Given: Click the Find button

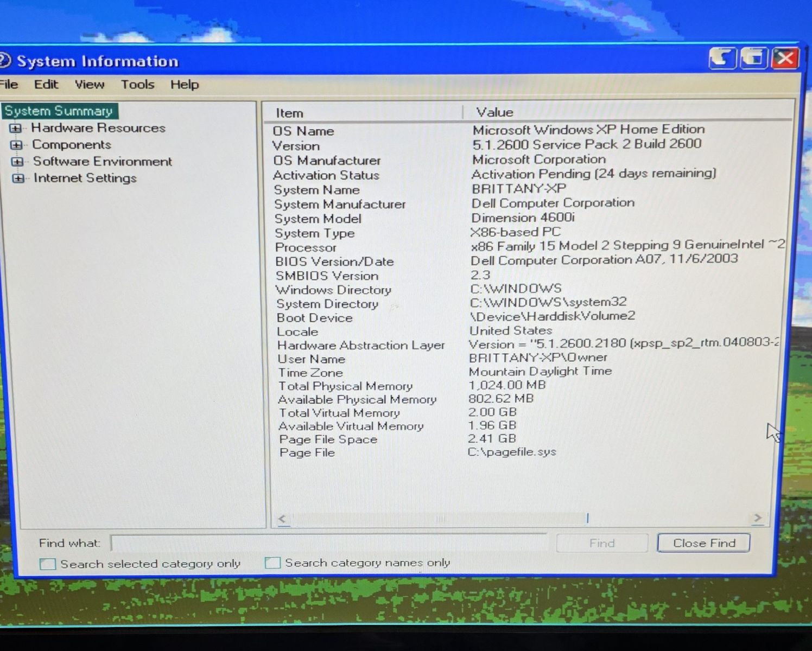Looking at the screenshot, I should [601, 543].
